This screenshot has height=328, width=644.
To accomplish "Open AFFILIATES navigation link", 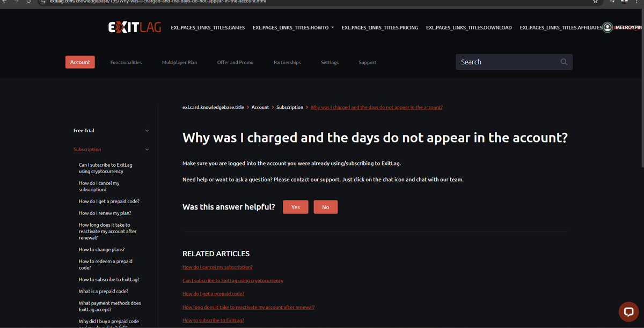I will (x=561, y=27).
